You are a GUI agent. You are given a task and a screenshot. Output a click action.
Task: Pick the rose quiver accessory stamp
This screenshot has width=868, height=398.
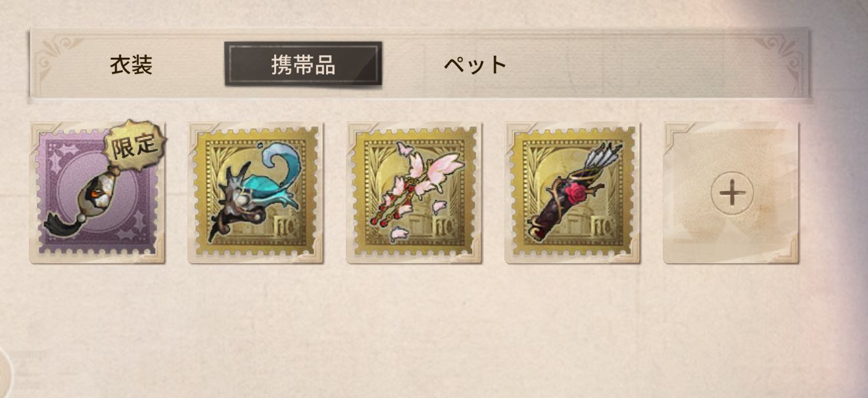click(573, 192)
